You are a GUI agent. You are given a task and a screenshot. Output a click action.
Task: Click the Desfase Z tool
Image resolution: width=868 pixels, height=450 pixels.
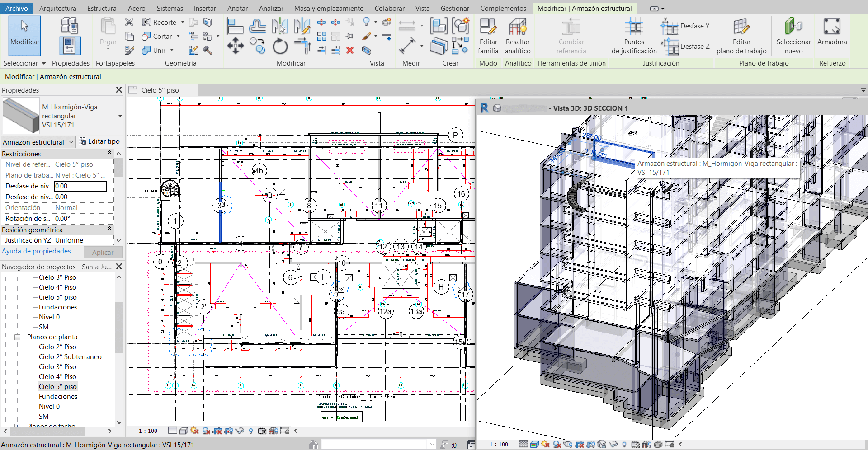point(685,47)
